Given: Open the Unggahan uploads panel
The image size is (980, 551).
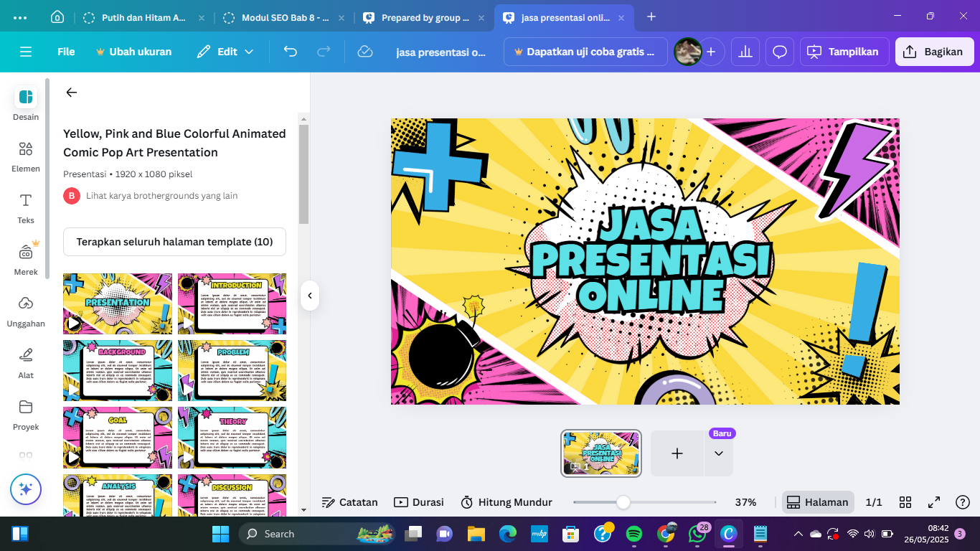Looking at the screenshot, I should pos(26,311).
